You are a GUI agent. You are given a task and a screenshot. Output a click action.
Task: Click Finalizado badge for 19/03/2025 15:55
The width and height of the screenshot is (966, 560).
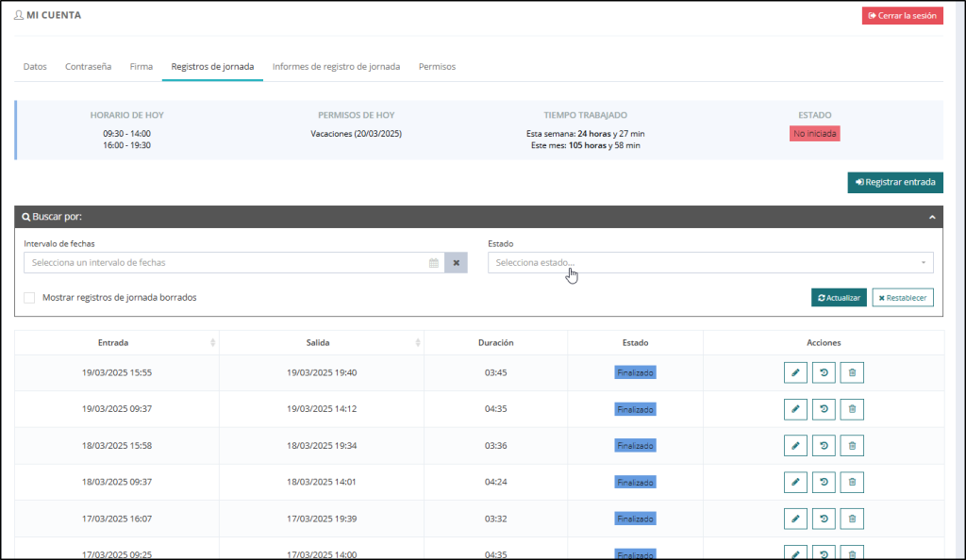click(x=635, y=373)
